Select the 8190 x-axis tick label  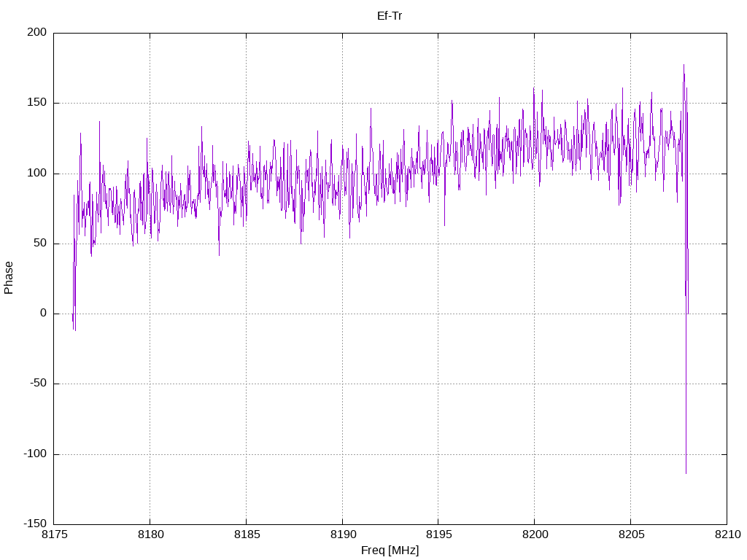[x=343, y=534]
